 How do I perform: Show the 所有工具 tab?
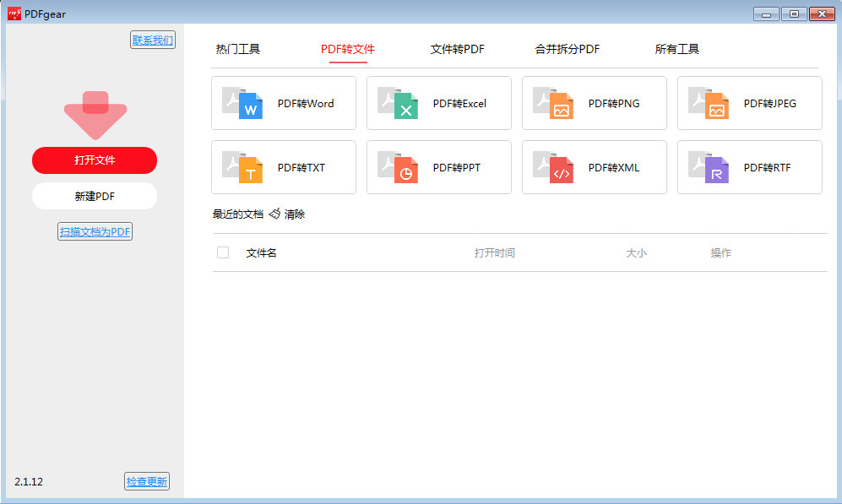click(x=676, y=49)
